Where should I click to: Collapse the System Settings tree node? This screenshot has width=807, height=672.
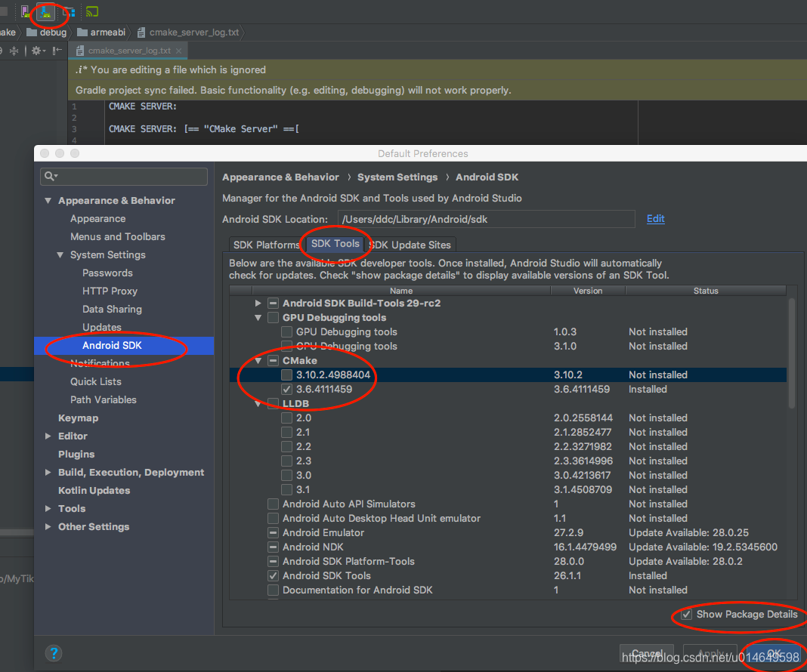pyautogui.click(x=60, y=254)
